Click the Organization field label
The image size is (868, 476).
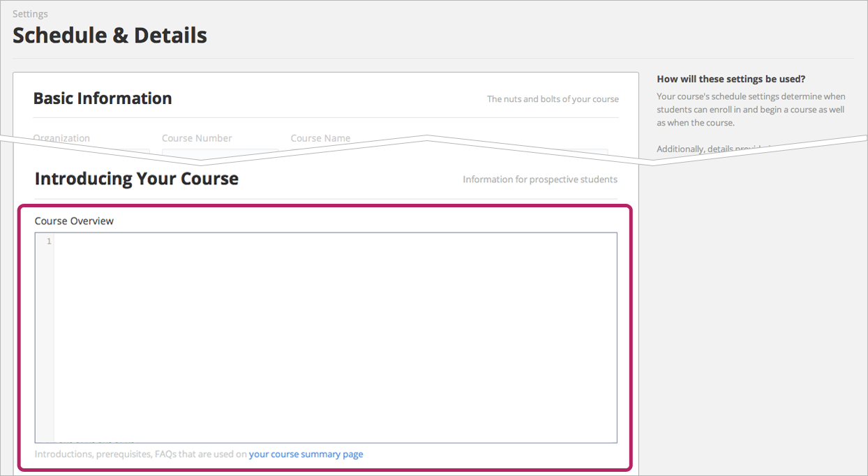[61, 138]
